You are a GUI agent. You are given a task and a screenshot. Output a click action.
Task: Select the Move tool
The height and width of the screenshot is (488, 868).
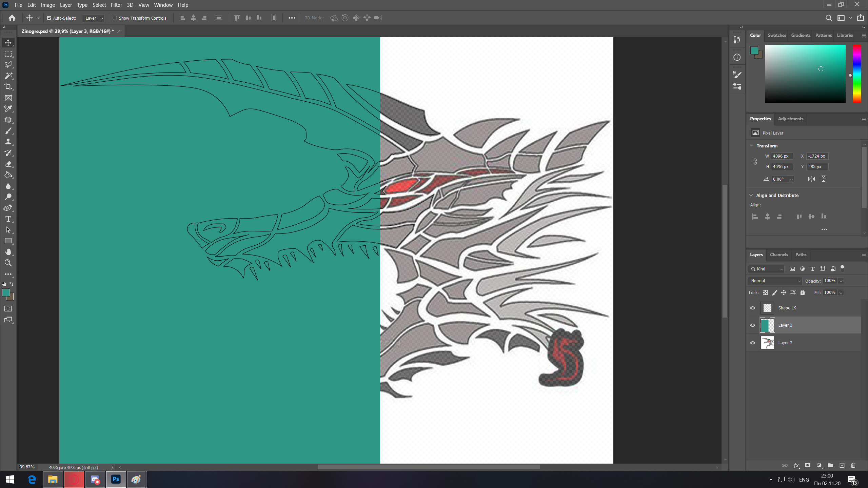tap(8, 43)
